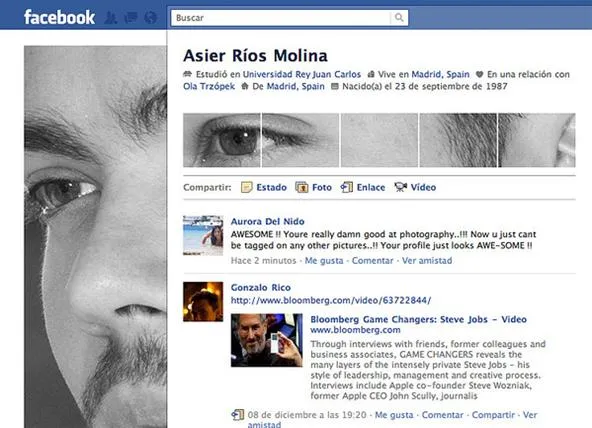This screenshot has height=428, width=592.
Task: Click the Estado status icon
Action: [247, 187]
